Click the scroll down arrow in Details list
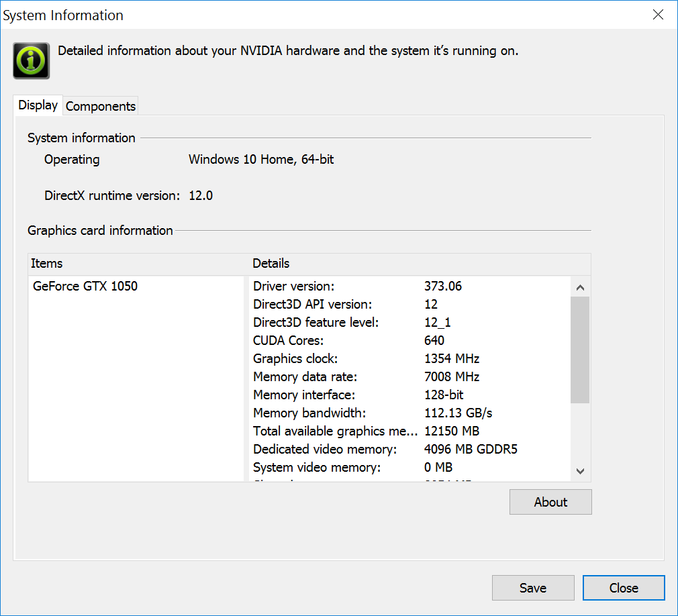 click(x=581, y=472)
